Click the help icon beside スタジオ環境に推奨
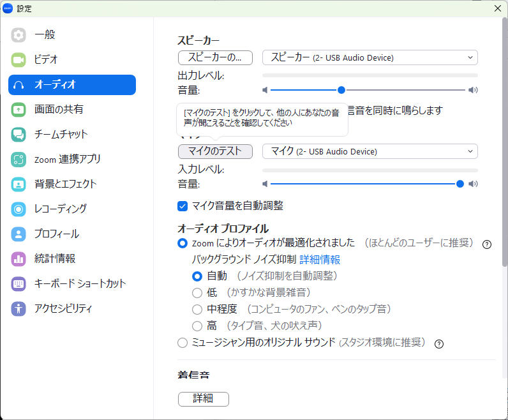Viewport: 508px width, 420px height. point(439,344)
